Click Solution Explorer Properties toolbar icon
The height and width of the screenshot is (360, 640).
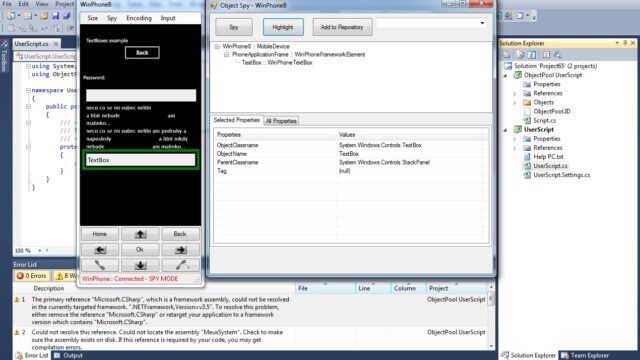507,54
